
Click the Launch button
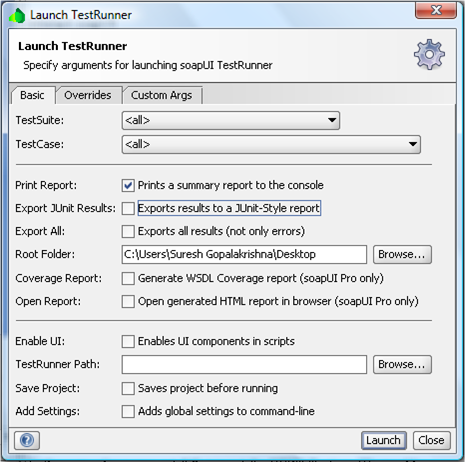[383, 440]
